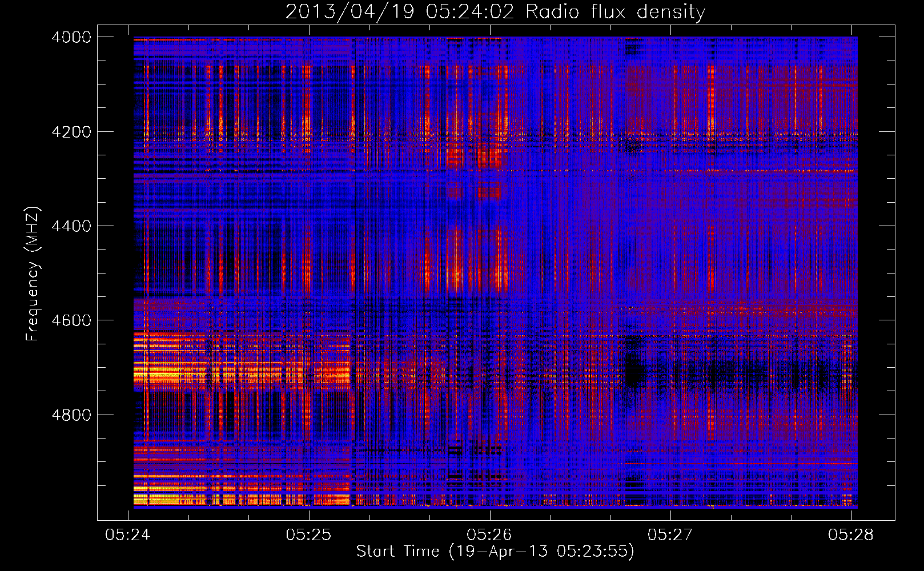Click the 05:27 time tick label
Screen dimensions: 924x571
pyautogui.click(x=670, y=534)
